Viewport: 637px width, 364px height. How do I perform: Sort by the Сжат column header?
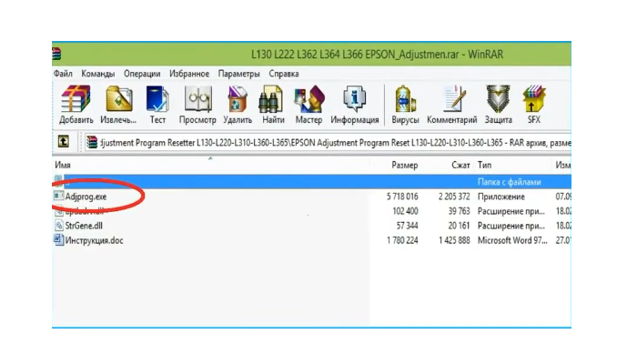(460, 165)
